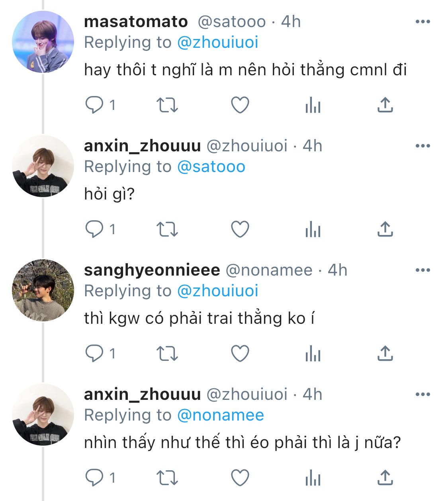This screenshot has height=501, width=448.
Task: Share the last anxin_zhouuu tweet
Action: coord(385,478)
